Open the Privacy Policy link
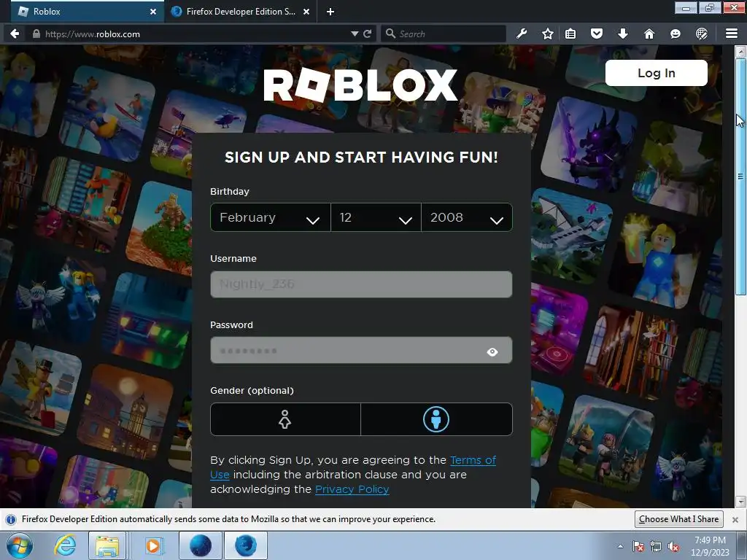This screenshot has height=560, width=747. tap(352, 489)
